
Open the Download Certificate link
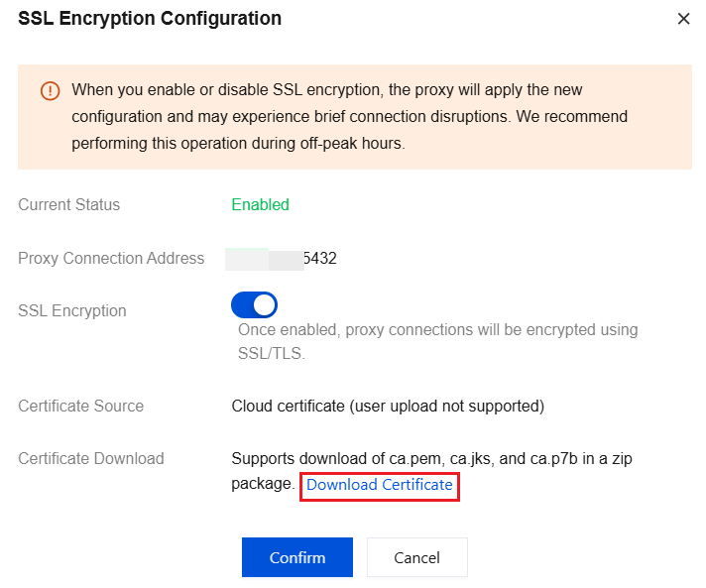[x=380, y=485]
